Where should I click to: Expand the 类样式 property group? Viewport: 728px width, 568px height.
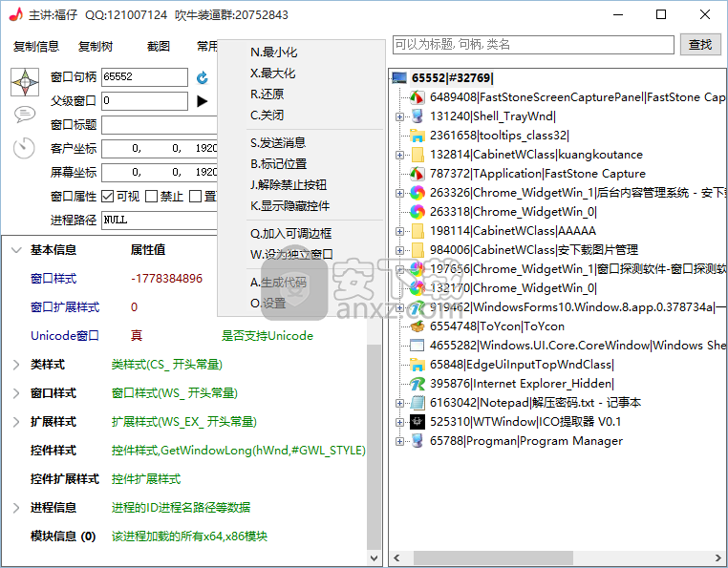[16, 365]
